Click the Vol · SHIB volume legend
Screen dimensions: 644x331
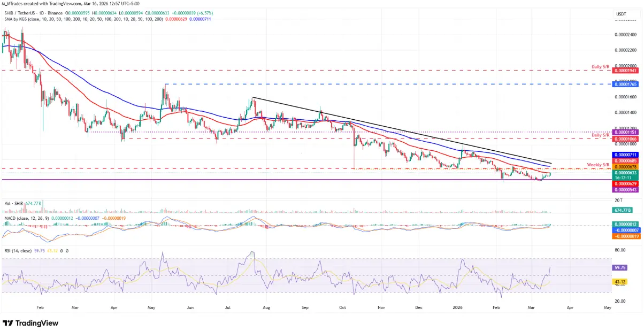coord(13,203)
